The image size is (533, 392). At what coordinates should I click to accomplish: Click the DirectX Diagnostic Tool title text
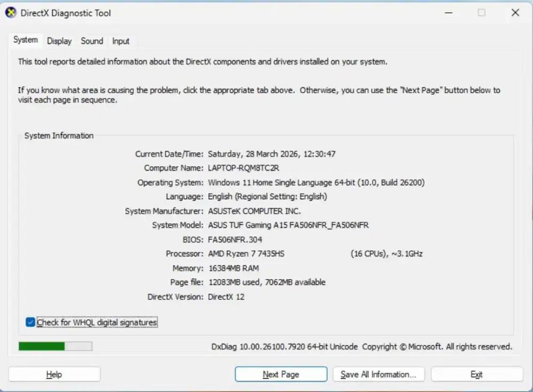tap(65, 13)
